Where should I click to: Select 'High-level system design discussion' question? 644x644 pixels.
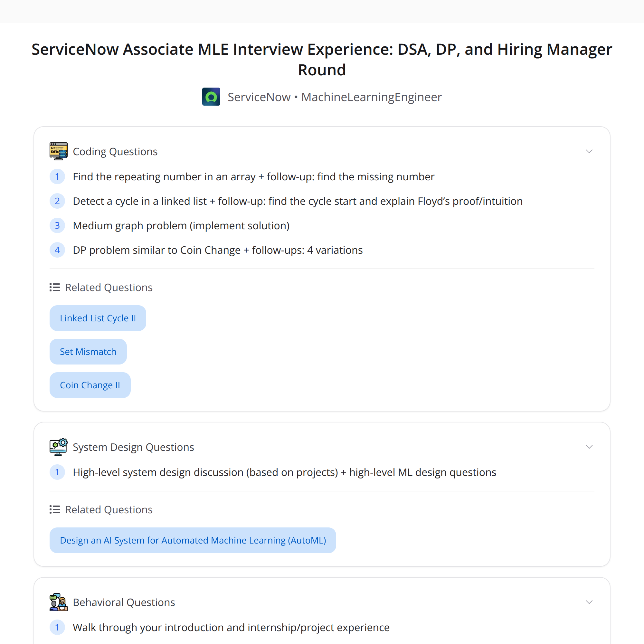point(285,472)
